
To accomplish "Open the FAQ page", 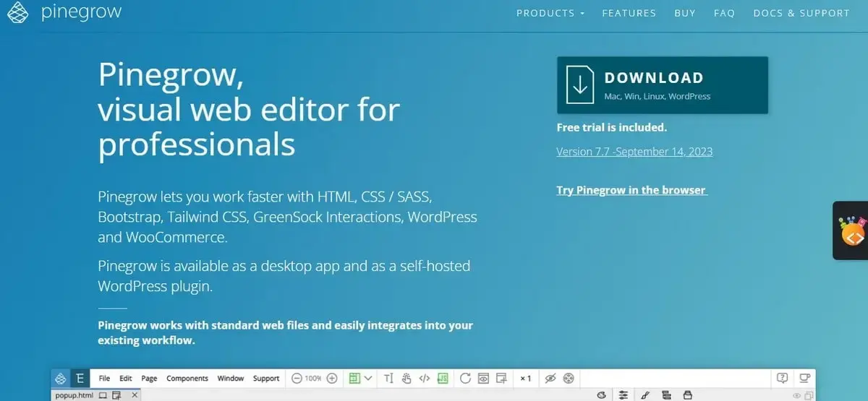I will (724, 13).
